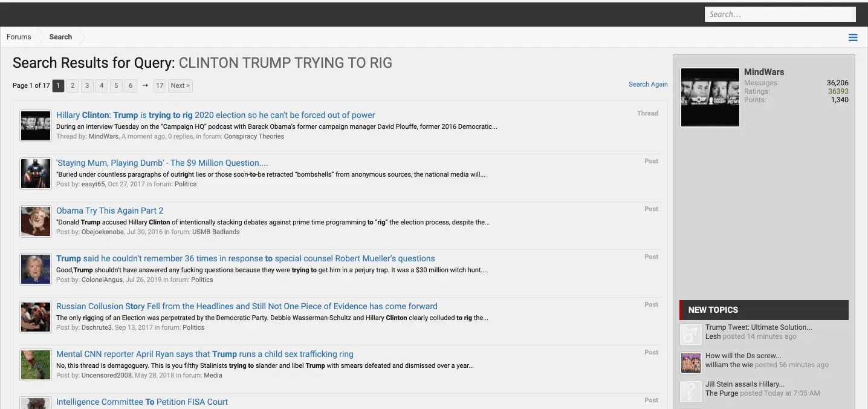Open the hamburger menu icon

click(x=853, y=38)
